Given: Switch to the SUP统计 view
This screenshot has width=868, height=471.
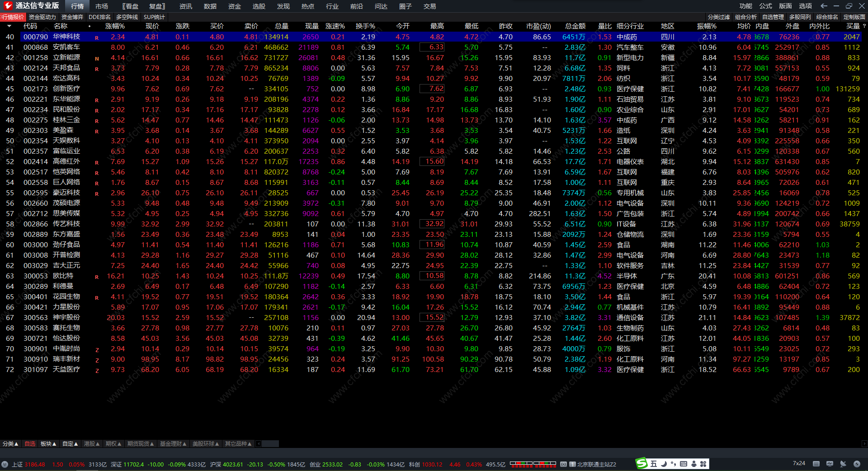Looking at the screenshot, I should tap(154, 17).
